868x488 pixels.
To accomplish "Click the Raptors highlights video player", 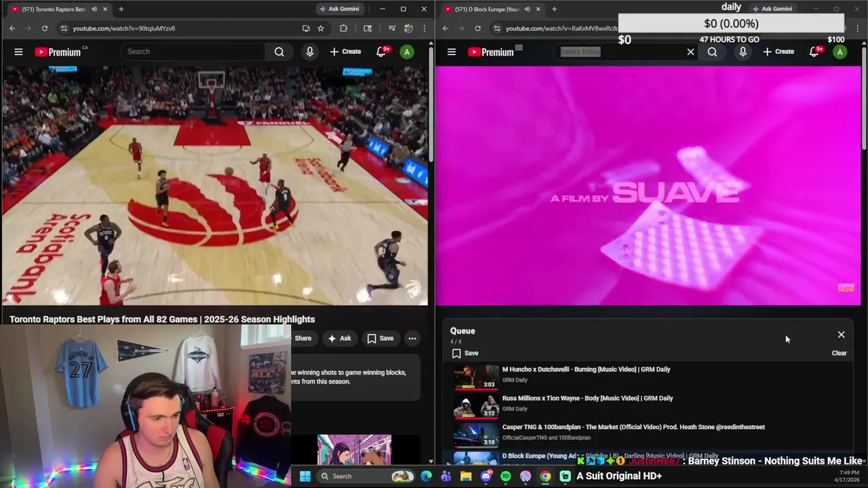I will click(x=214, y=186).
